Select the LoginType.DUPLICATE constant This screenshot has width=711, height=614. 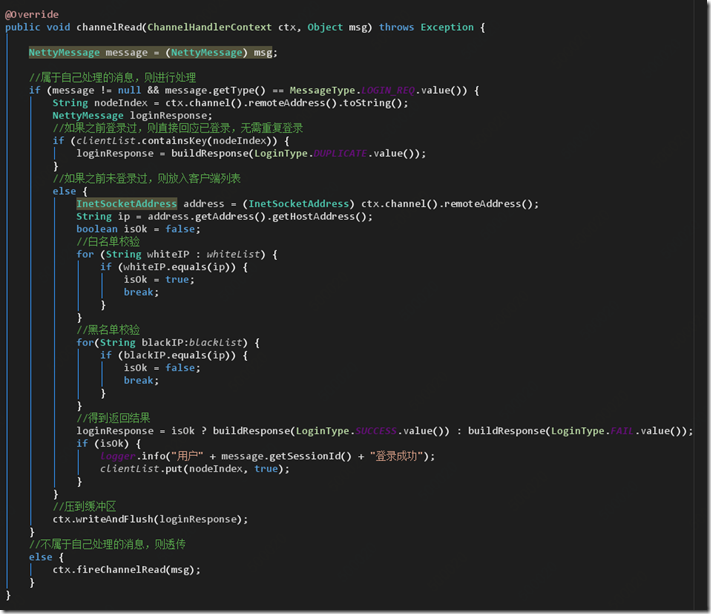(x=340, y=153)
